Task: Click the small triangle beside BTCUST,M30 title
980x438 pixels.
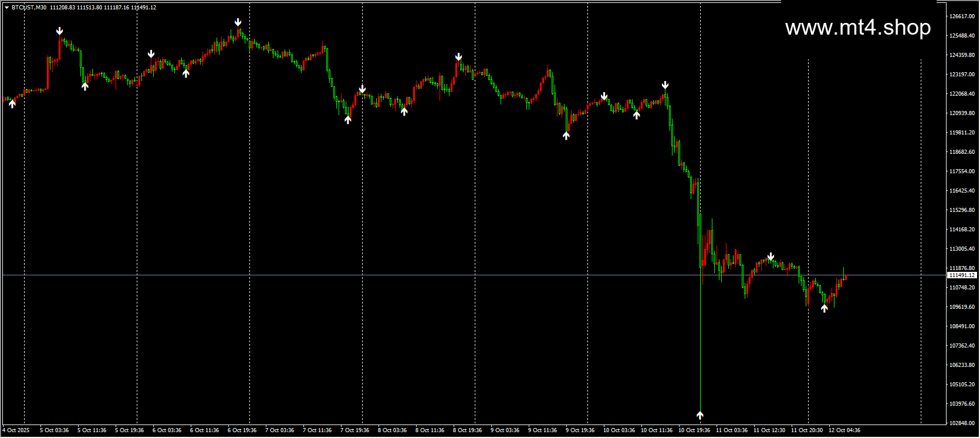Action: 6,8
